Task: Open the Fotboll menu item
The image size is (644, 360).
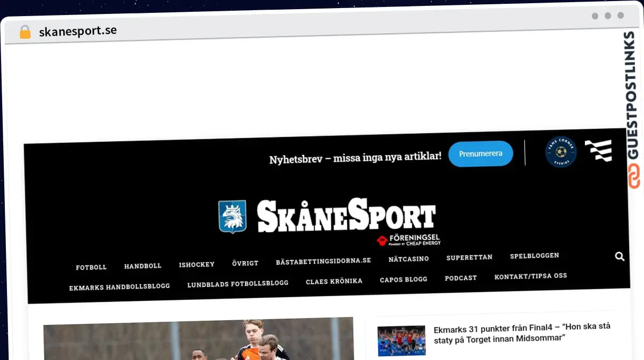Action: tap(91, 267)
